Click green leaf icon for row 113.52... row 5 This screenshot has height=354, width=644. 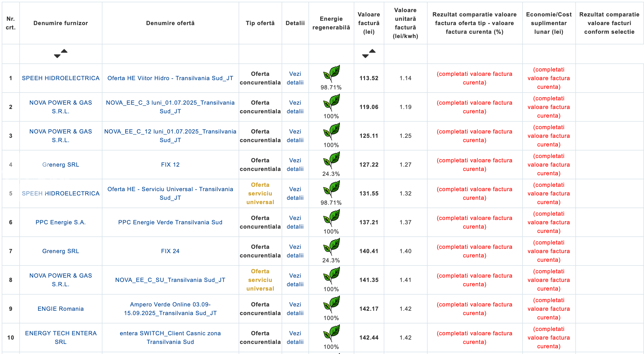[331, 189]
